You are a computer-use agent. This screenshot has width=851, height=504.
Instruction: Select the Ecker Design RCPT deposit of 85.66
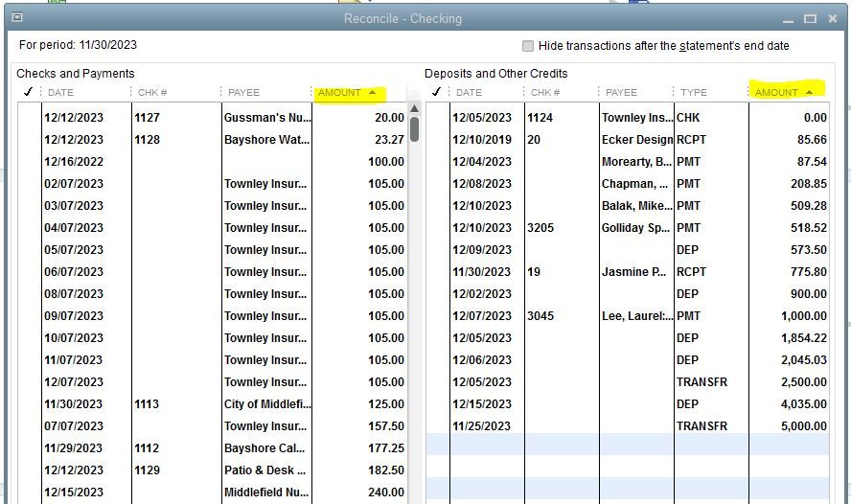click(628, 140)
